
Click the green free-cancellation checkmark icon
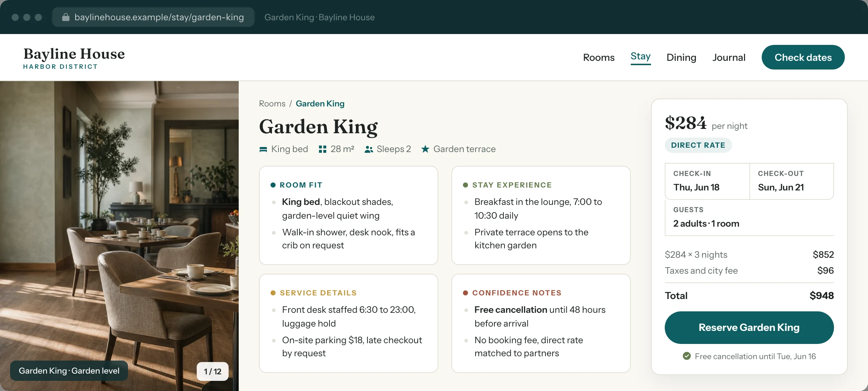point(687,356)
